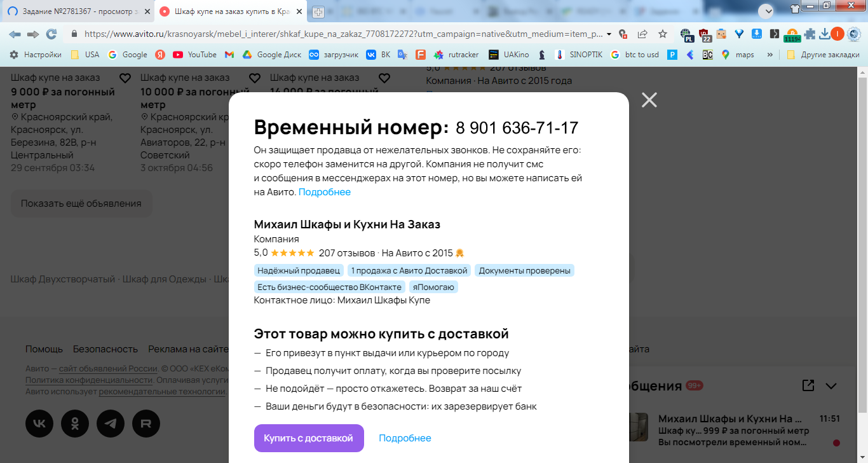868x463 pixels.
Task: Open the 'ВК' bookmark
Action: (x=378, y=55)
